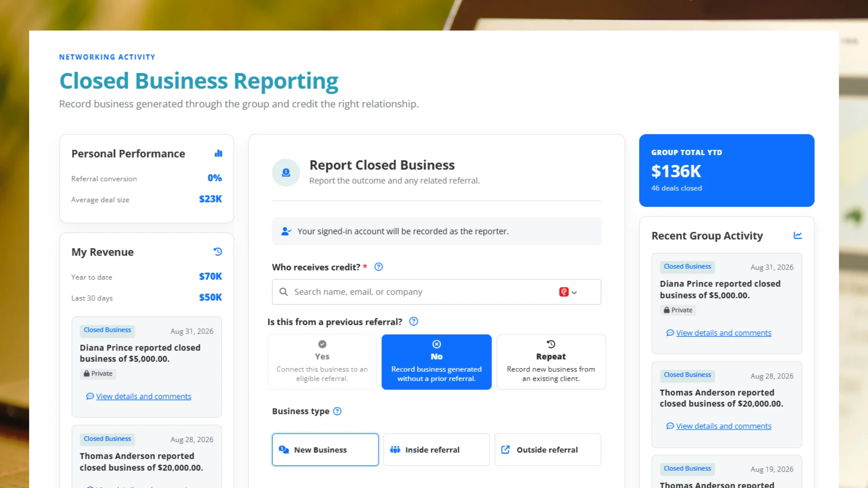Click the NETWORKING ACTIVITY breadcrumb label

click(107, 57)
